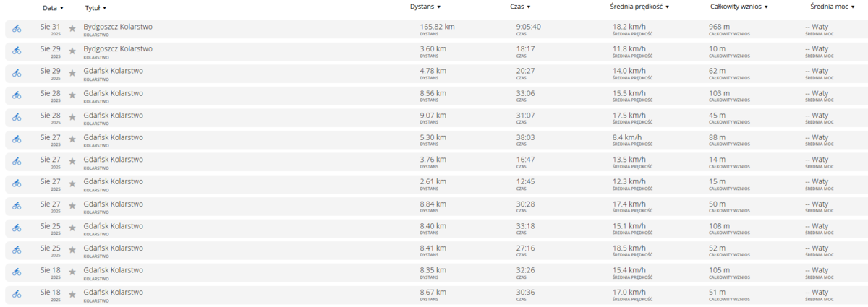
Task: Open the Bydgoszcz Kolarstwo activity from Sie 31
Action: pos(118,27)
